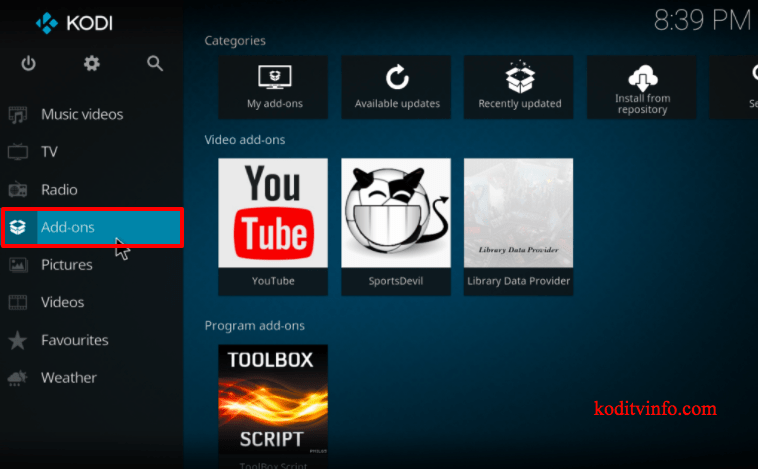Click the search magnifier icon
Viewport: 758px width, 469px height.
click(x=155, y=63)
